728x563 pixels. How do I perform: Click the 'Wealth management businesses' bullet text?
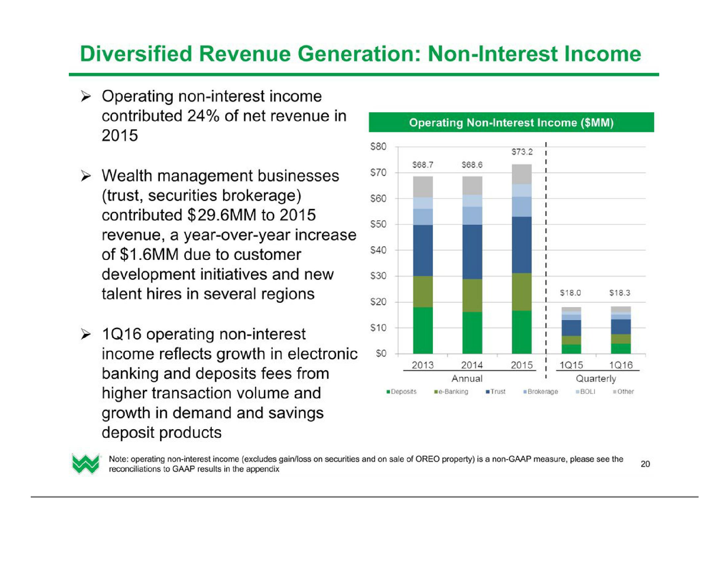tap(229, 235)
